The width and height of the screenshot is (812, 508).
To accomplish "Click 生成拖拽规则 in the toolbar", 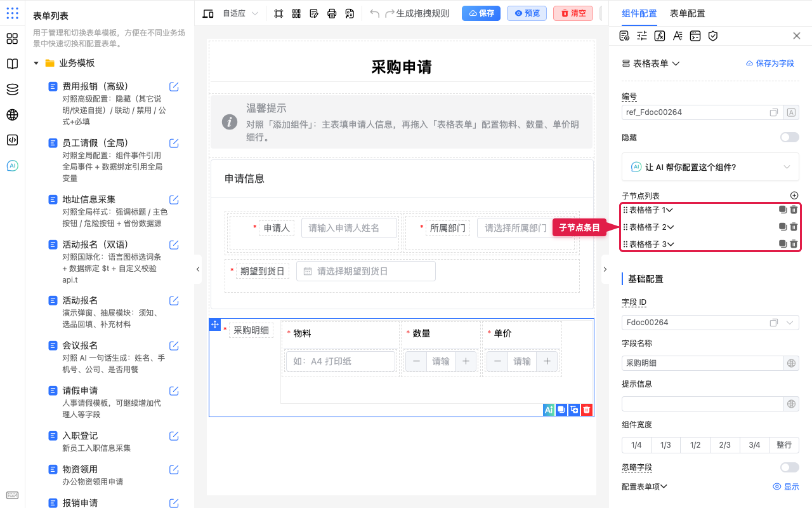I will point(422,13).
